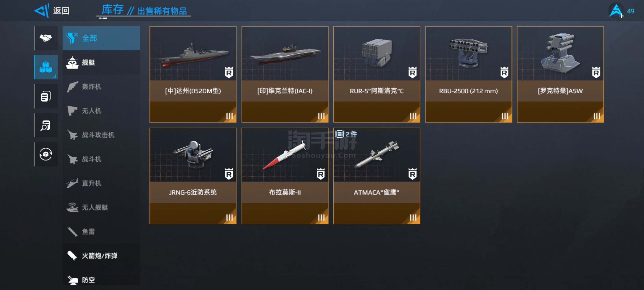Select the 全部 category filter

coord(101,38)
